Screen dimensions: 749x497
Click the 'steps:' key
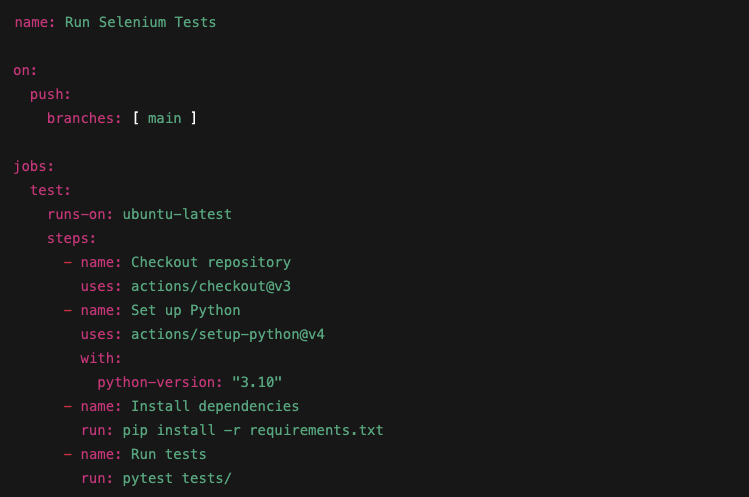[72, 238]
